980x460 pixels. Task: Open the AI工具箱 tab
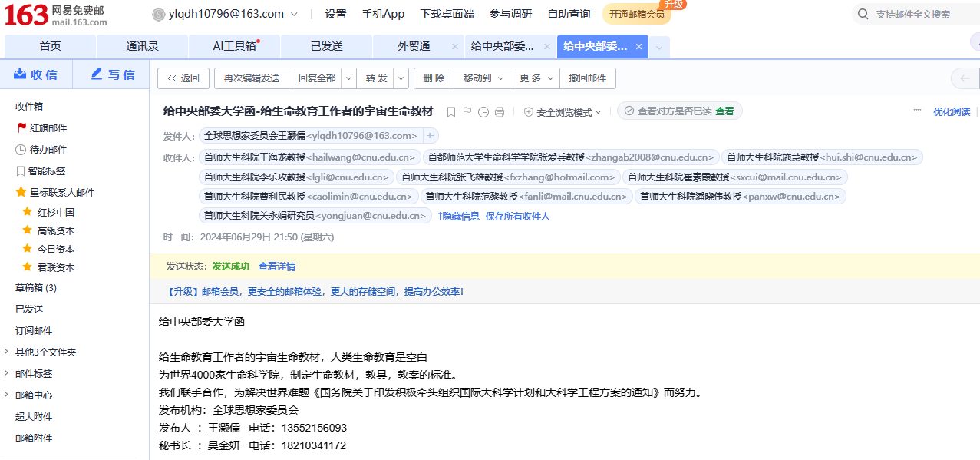tap(234, 46)
